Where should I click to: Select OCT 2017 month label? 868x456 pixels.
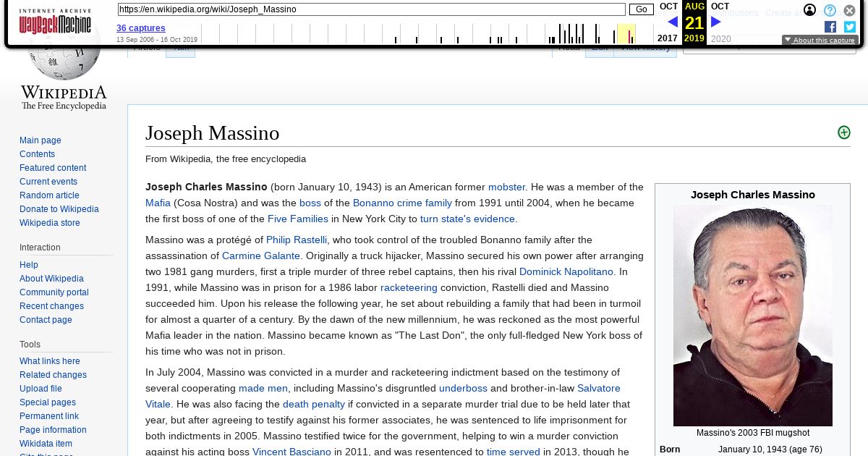[x=668, y=7]
